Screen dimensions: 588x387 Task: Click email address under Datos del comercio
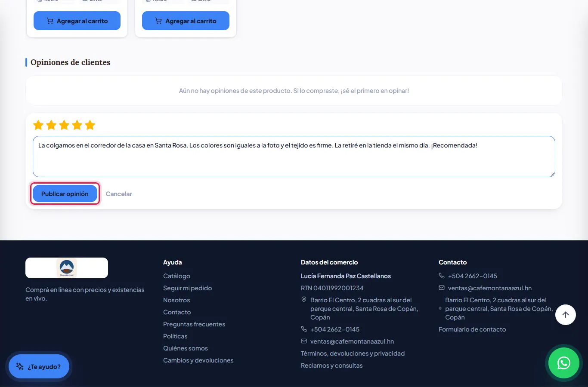[352, 341]
